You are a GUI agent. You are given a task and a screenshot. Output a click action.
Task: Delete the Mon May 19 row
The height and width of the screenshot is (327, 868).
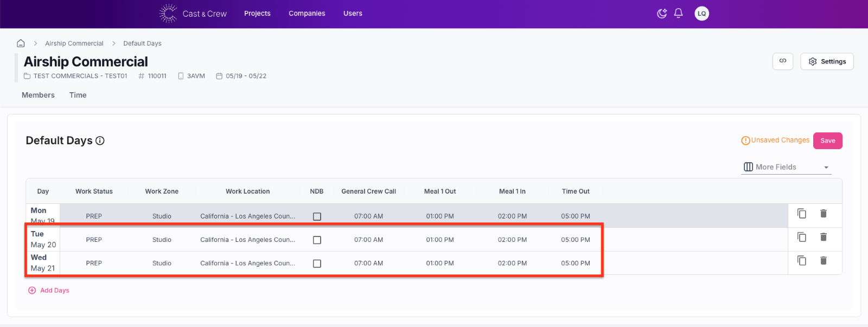coord(824,214)
